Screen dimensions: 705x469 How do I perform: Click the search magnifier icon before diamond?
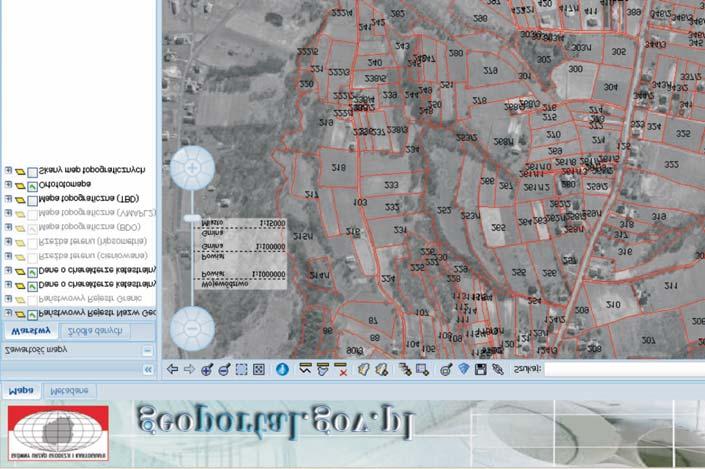446,370
